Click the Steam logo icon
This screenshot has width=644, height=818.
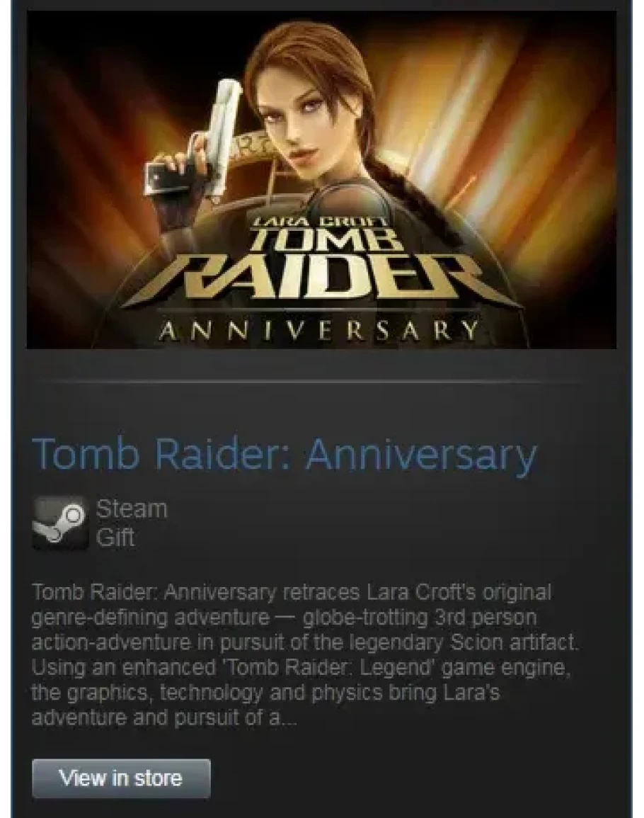[x=60, y=523]
